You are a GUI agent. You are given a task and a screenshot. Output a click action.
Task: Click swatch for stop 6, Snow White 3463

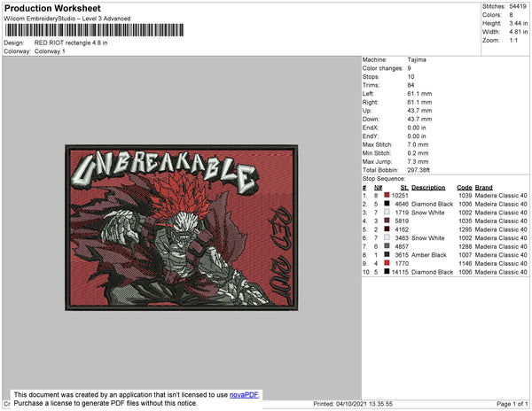387,237
